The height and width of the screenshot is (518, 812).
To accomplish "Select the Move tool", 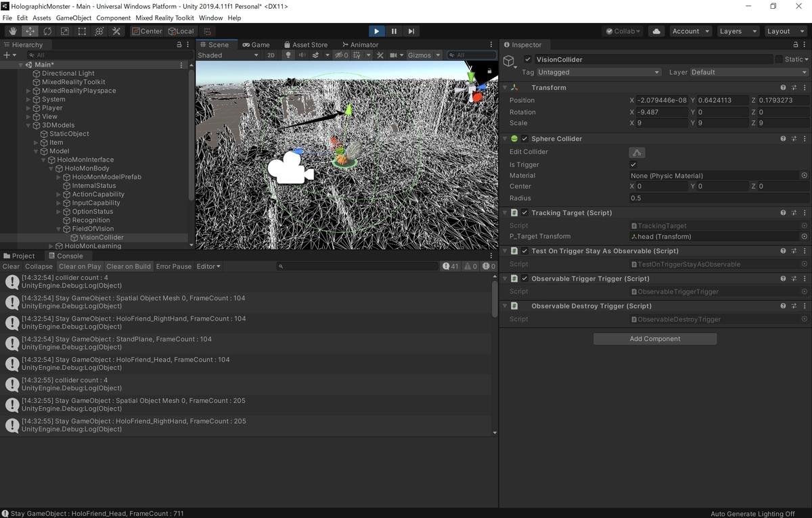I will pyautogui.click(x=30, y=31).
